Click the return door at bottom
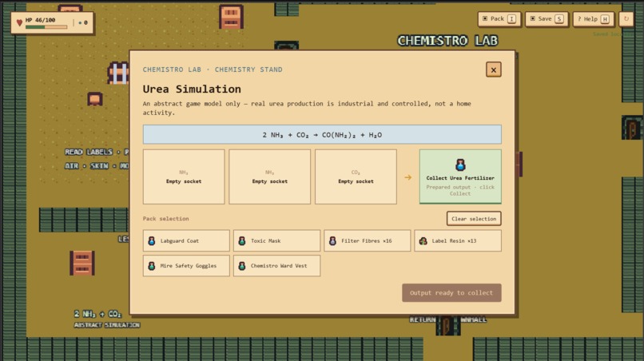Screen dimensions: 644x361 [x=447, y=325]
